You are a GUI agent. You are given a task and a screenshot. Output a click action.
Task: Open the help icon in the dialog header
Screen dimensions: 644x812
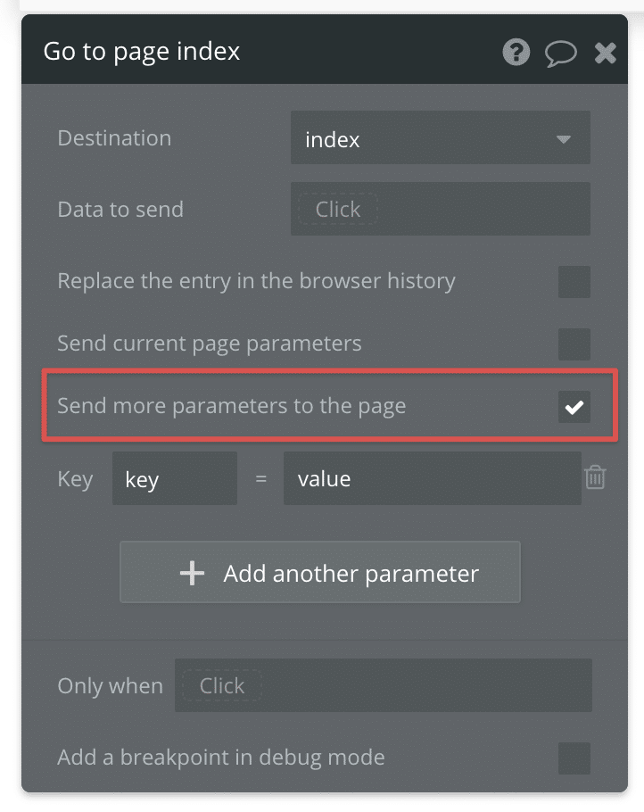point(516,53)
